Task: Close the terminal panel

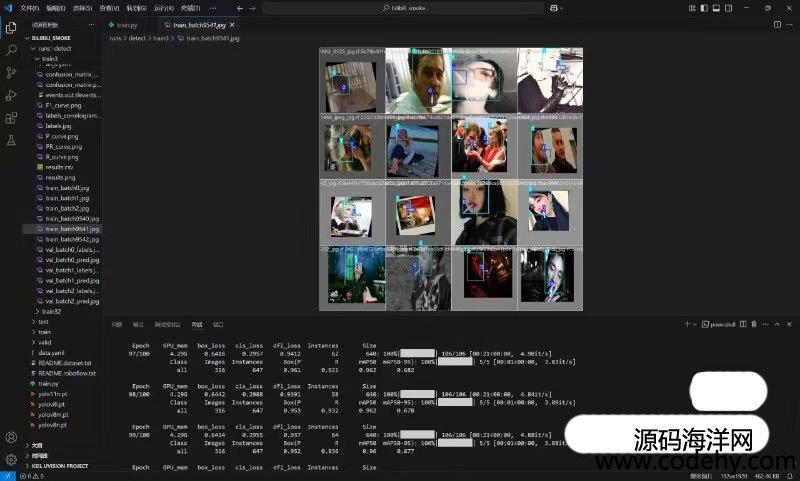Action: tap(789, 324)
